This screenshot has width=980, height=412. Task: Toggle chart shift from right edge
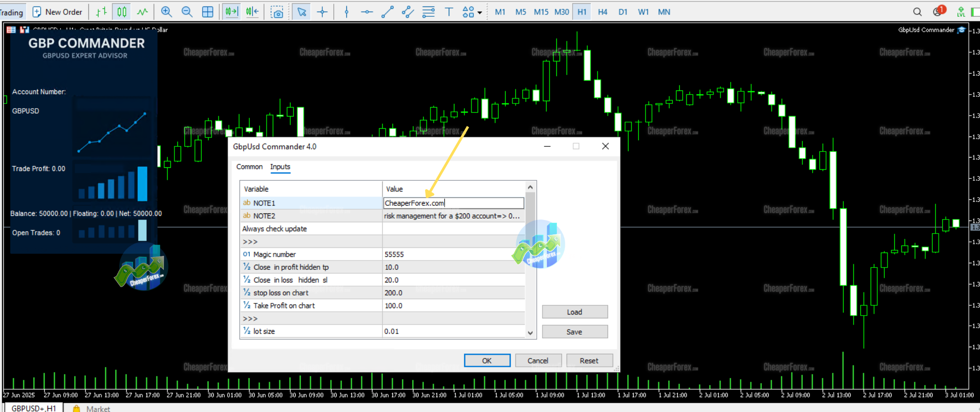tap(252, 12)
